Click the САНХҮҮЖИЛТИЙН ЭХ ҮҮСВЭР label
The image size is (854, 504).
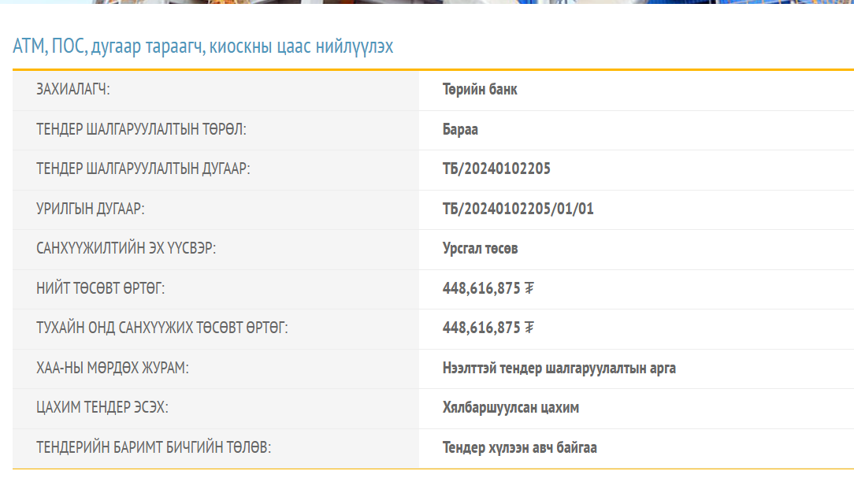[126, 249]
